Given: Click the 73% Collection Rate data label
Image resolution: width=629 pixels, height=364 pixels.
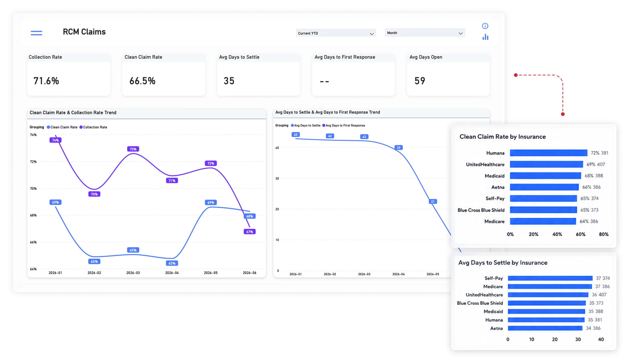Looking at the screenshot, I should 133,149.
